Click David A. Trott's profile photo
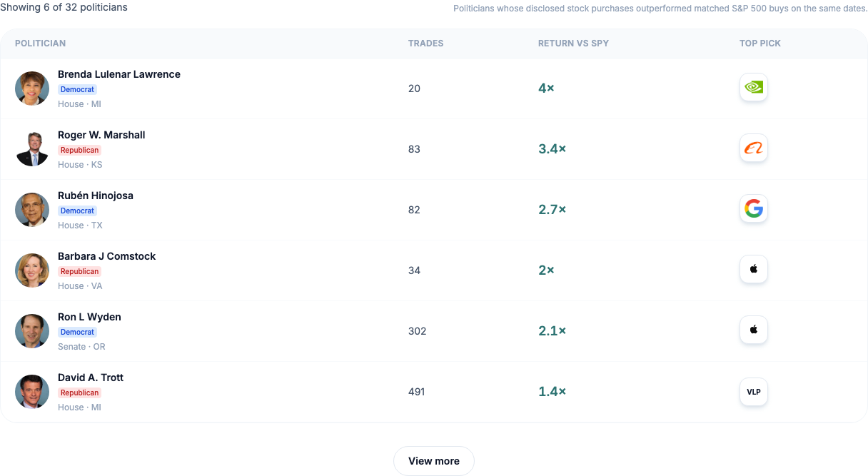Viewport: 868px width, 476px height. 32,392
